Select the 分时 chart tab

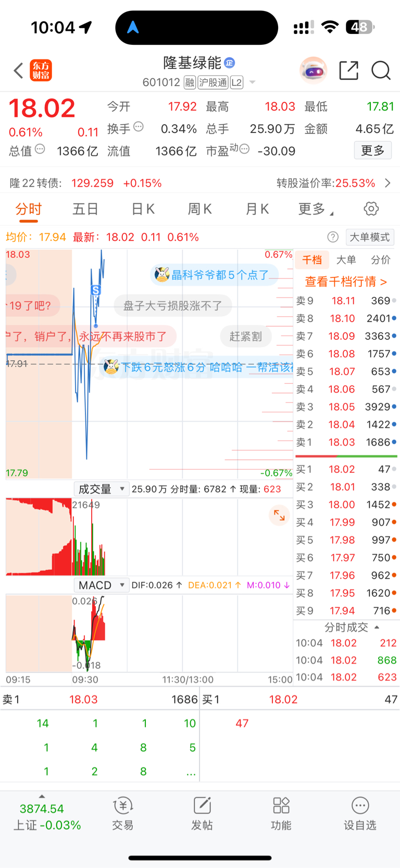coord(29,209)
